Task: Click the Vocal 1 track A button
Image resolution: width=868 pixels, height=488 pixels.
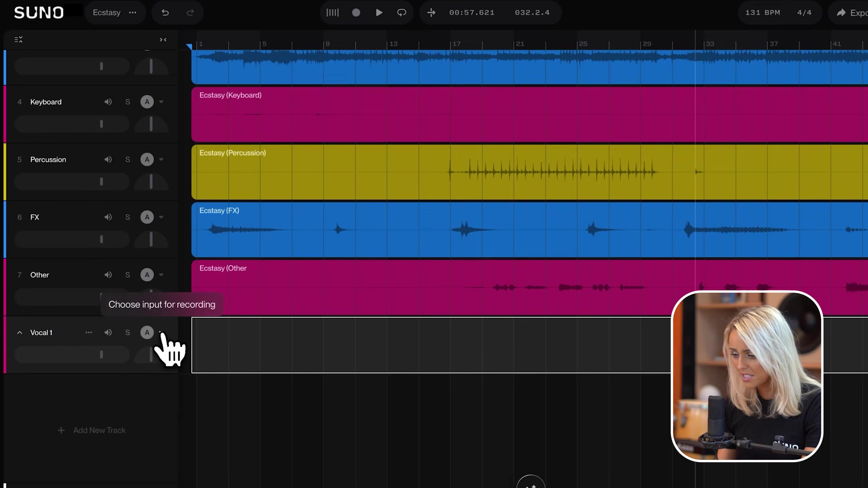Action: pyautogui.click(x=147, y=333)
